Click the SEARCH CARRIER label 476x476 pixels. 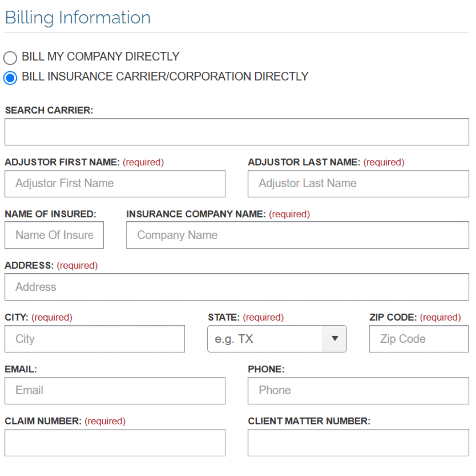point(49,110)
